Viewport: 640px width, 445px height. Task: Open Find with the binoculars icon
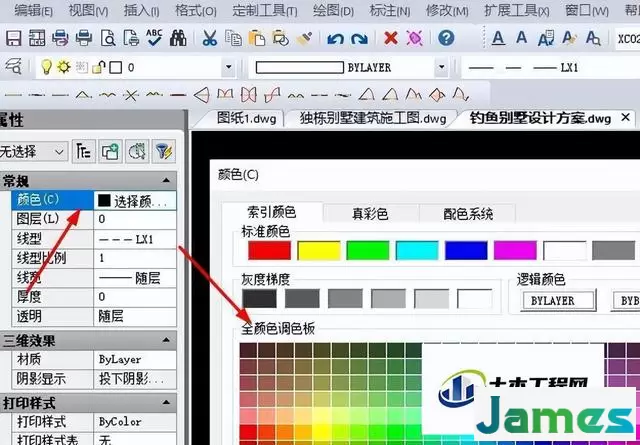point(178,38)
